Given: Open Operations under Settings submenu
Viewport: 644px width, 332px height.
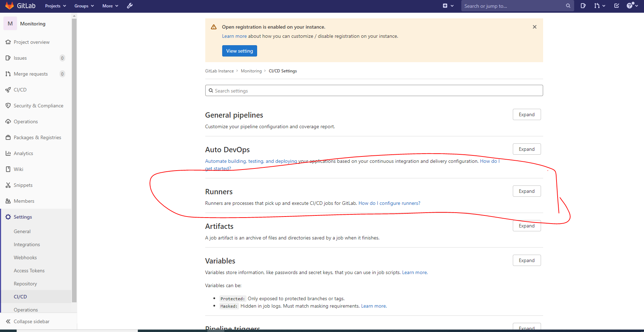Looking at the screenshot, I should click(x=26, y=309).
